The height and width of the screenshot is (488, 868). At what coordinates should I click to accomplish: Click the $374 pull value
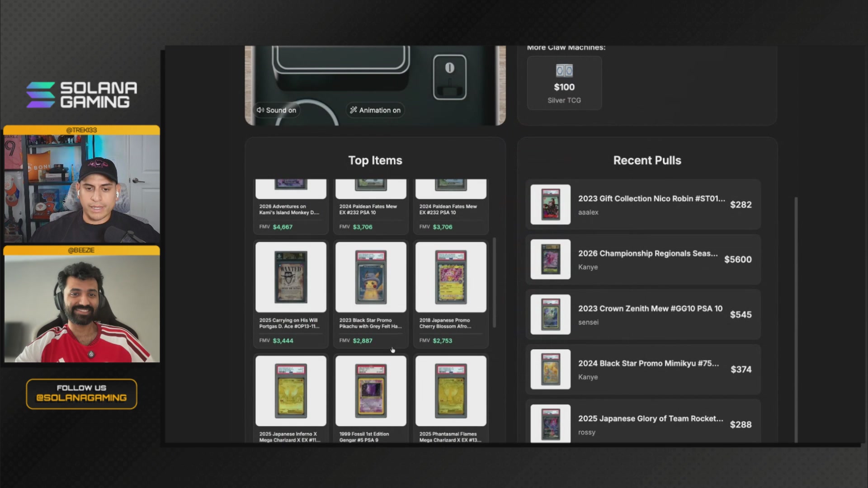click(x=741, y=370)
